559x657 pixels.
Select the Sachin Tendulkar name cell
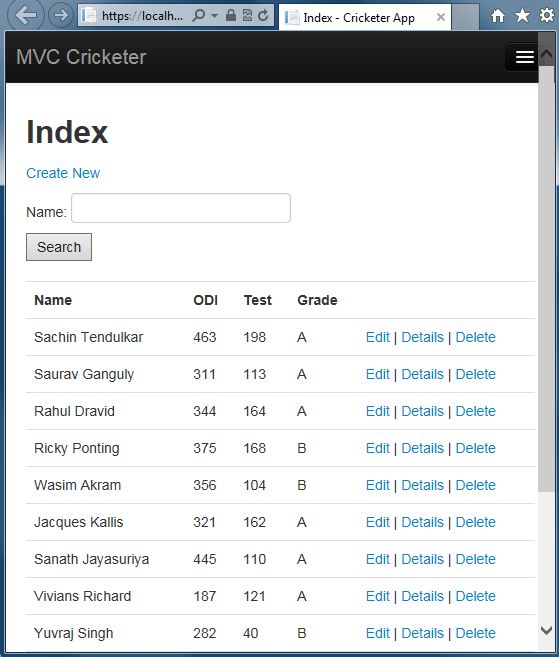(x=88, y=337)
